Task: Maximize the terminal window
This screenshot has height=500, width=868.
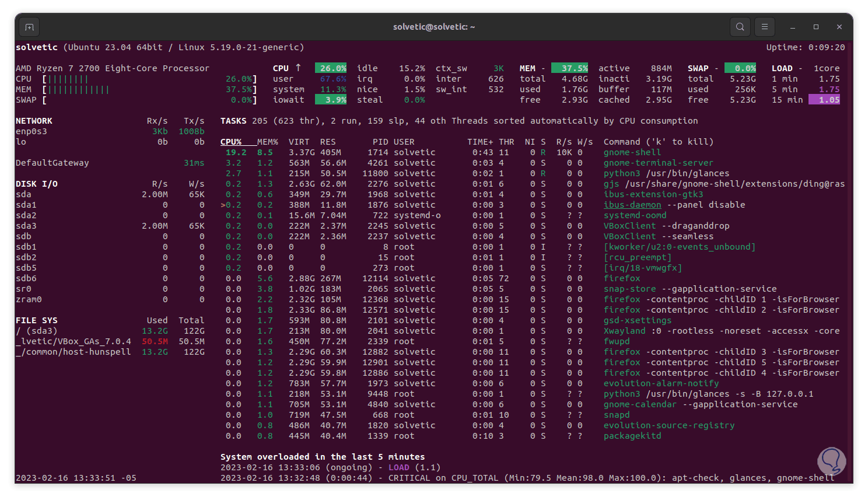Action: coord(816,27)
